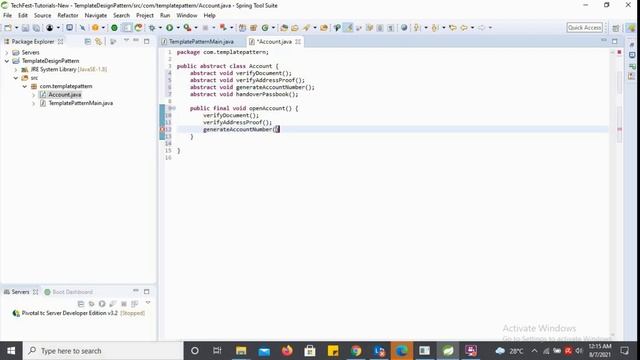Open Servers view menu dropdown triangle

[148, 303]
